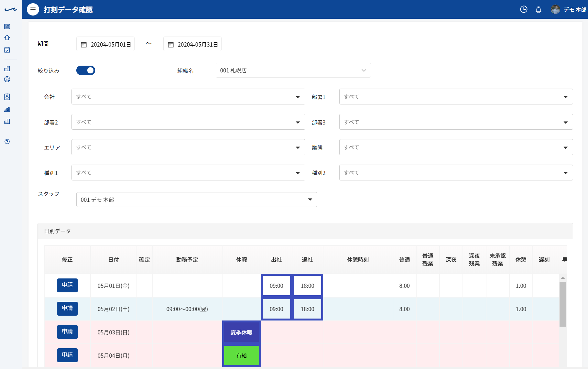Open the スタッフ dropdown 001 デモ 本部
The width and height of the screenshot is (588, 369).
(197, 200)
